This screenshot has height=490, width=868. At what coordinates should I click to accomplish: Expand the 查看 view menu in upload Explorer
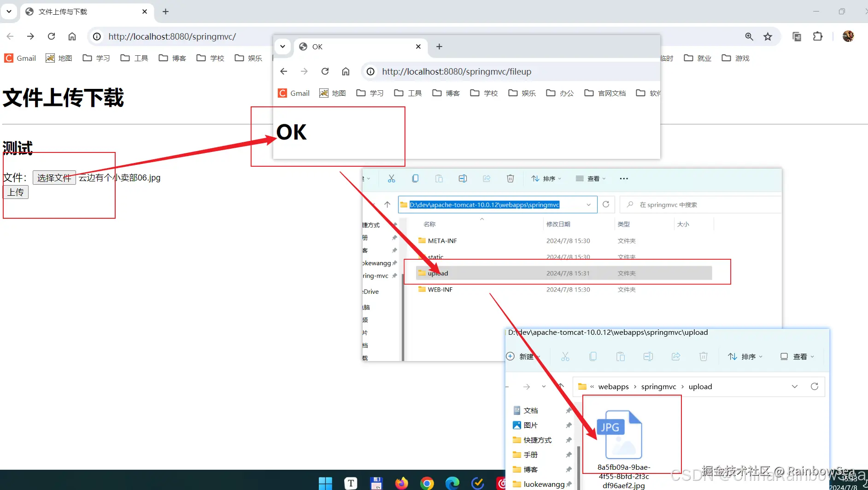tap(798, 356)
